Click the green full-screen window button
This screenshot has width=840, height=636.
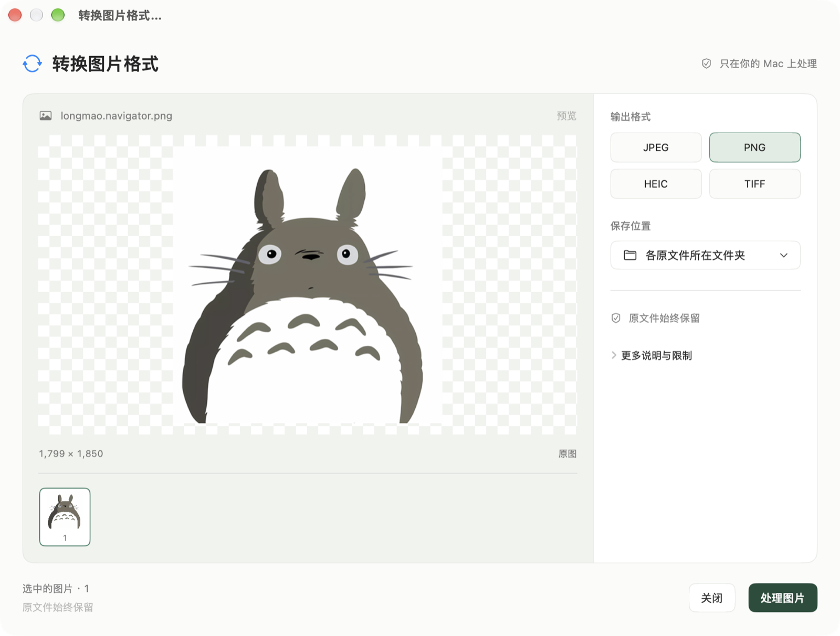coord(58,15)
